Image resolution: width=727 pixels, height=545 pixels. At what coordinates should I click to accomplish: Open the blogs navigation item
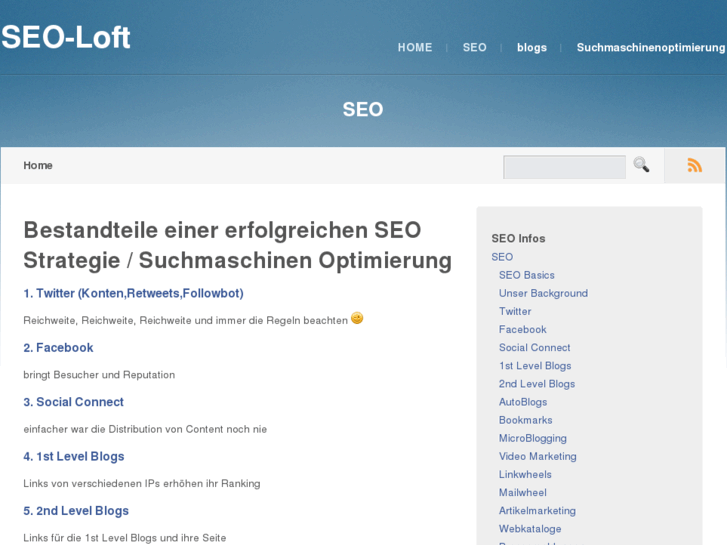pos(532,48)
